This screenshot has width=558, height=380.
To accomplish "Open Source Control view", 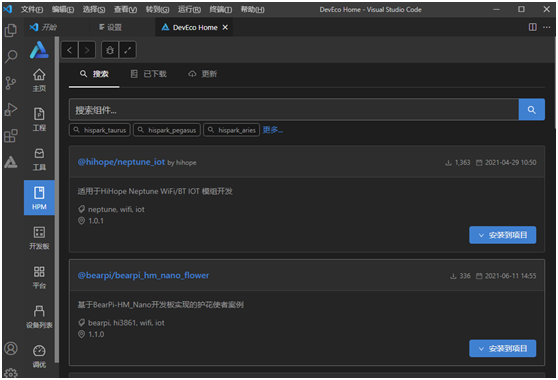I will pos(11,83).
